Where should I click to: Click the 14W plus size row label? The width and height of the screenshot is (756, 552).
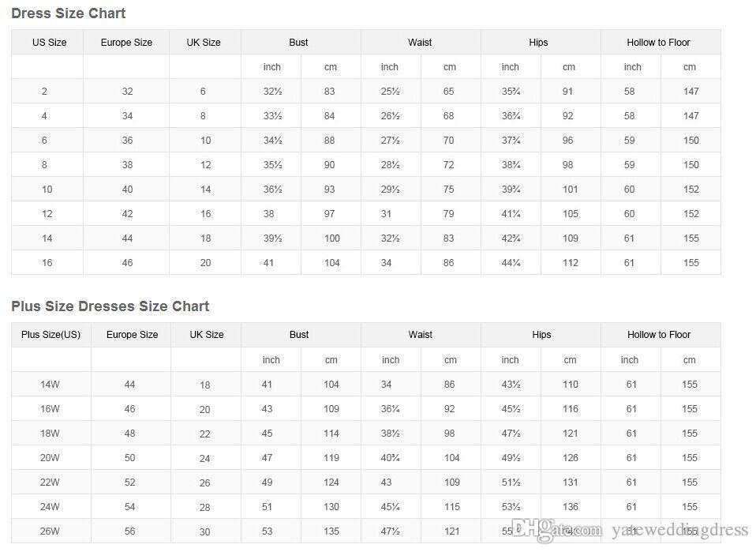point(51,385)
